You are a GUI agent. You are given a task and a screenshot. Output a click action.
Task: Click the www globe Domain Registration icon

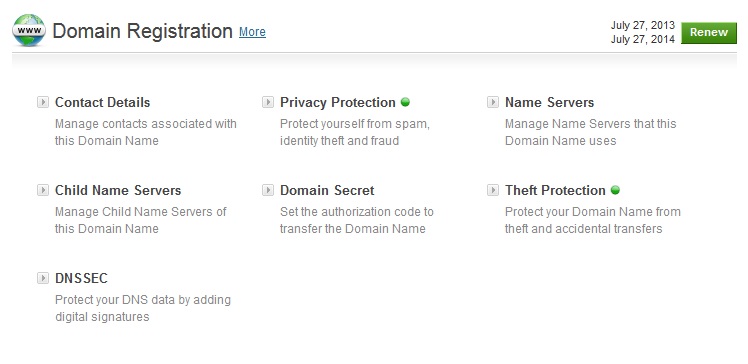tap(29, 31)
